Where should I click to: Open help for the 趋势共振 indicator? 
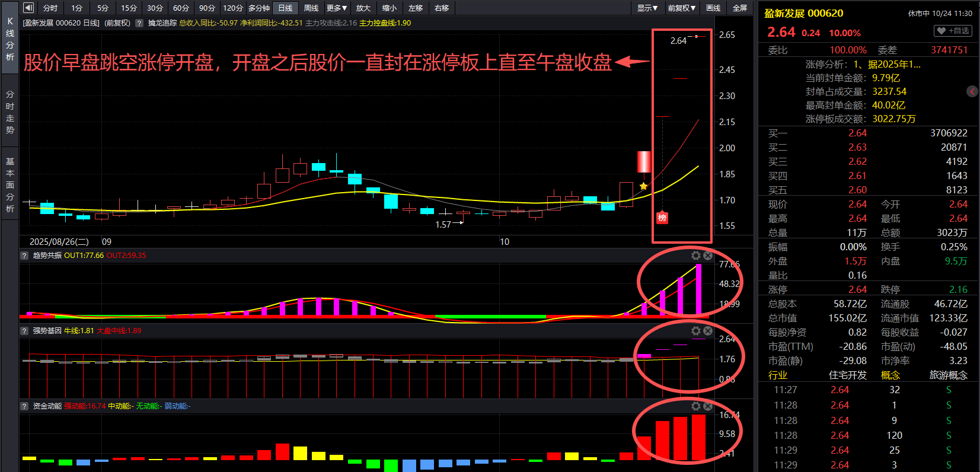24,256
